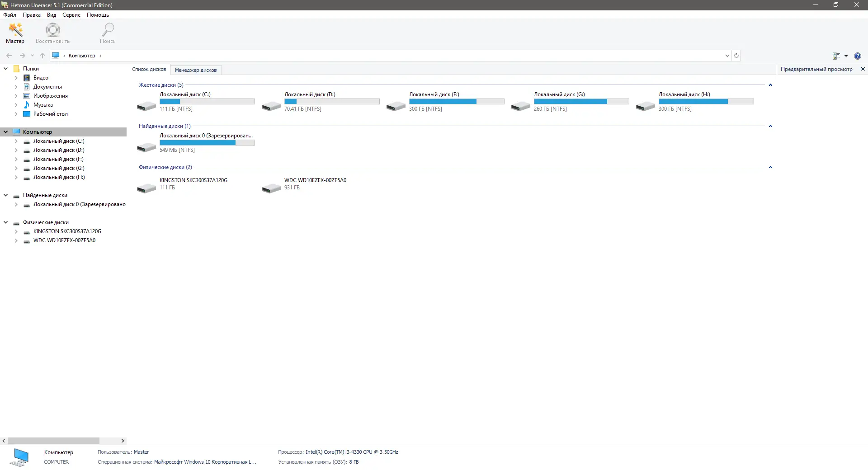Screen dimensions: 868x470
Task: Collapse the Найденные диски (1) group
Action: (x=770, y=126)
